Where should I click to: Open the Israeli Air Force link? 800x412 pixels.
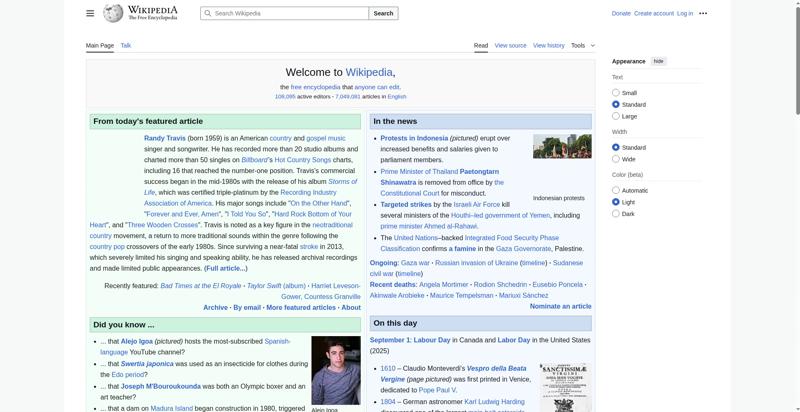pos(477,204)
